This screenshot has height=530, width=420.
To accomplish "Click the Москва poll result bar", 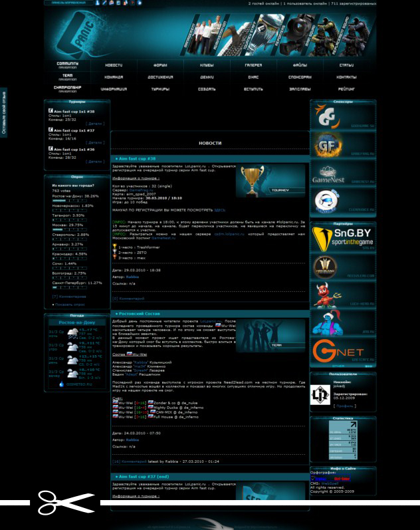I will [70, 229].
